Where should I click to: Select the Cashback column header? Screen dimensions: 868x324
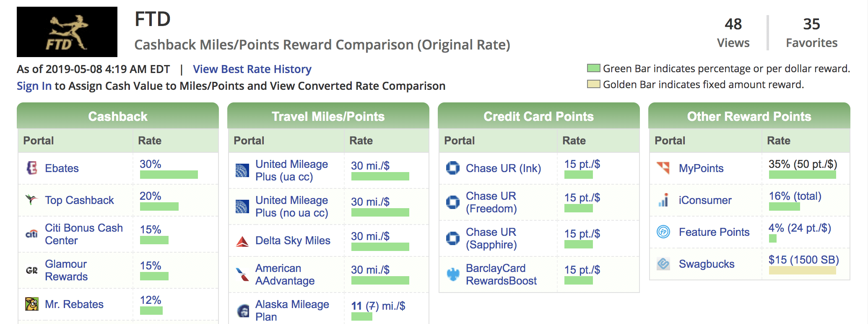coord(118,116)
